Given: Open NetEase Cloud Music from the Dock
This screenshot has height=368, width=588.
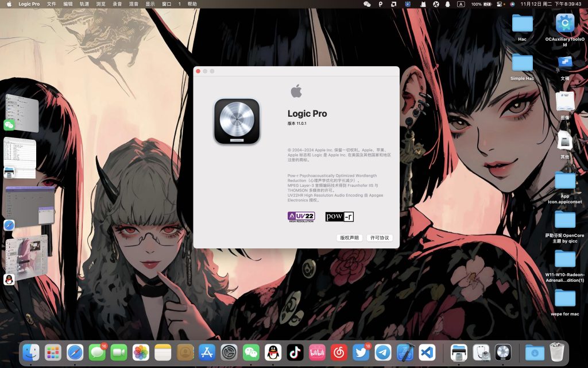Looking at the screenshot, I should click(339, 353).
